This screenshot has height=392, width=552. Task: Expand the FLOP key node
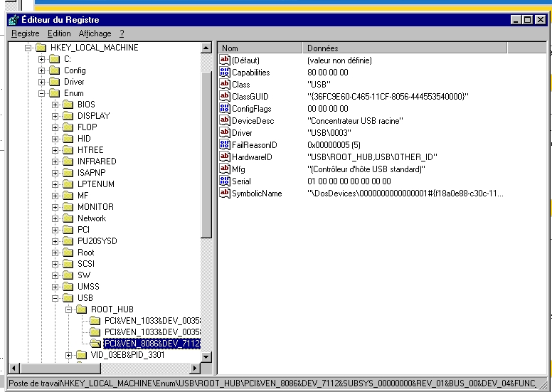[55, 127]
